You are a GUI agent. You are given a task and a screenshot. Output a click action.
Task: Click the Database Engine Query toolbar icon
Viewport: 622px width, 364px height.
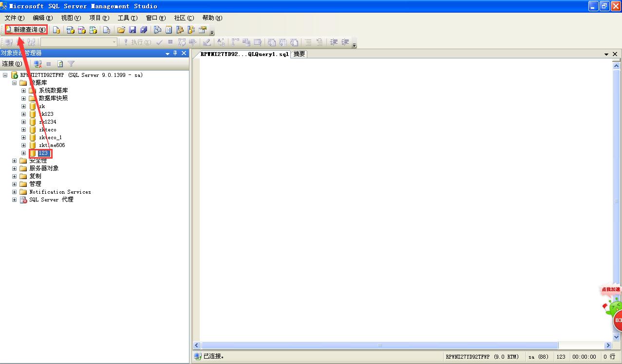pos(57,30)
